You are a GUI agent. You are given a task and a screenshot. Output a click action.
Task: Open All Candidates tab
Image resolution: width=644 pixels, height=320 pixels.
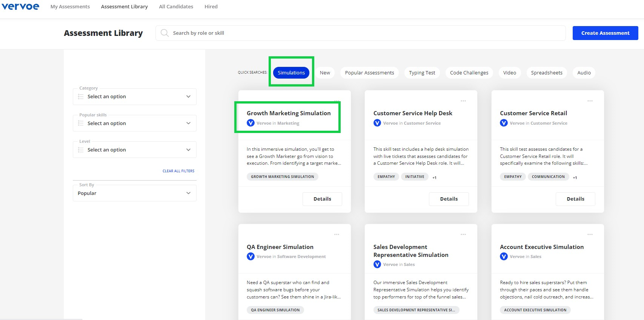click(176, 6)
